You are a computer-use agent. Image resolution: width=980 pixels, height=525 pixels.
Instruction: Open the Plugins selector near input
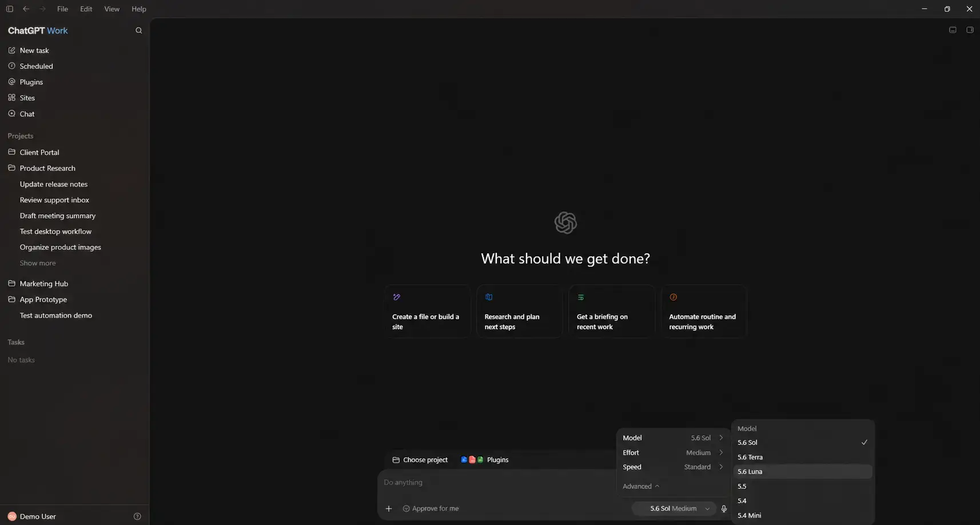[x=485, y=460]
